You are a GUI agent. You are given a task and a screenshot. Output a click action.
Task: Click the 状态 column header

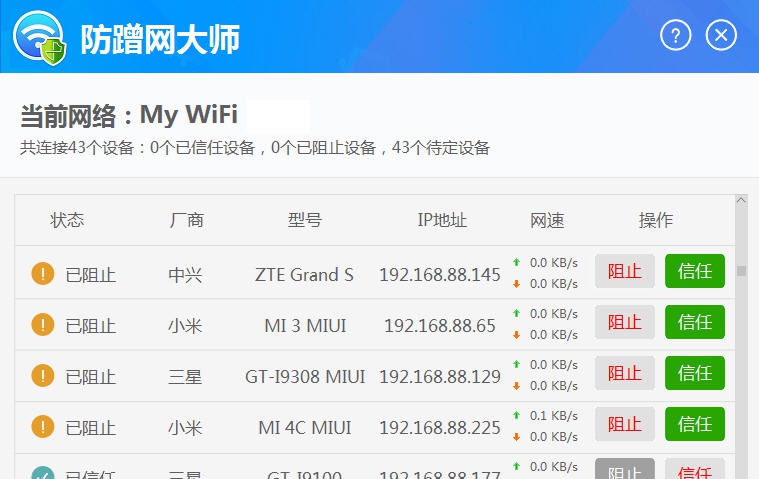pos(67,220)
